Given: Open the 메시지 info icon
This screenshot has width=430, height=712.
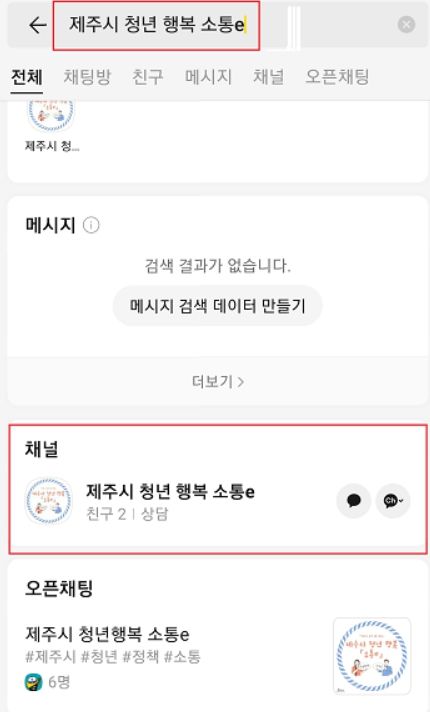Looking at the screenshot, I should point(91,225).
